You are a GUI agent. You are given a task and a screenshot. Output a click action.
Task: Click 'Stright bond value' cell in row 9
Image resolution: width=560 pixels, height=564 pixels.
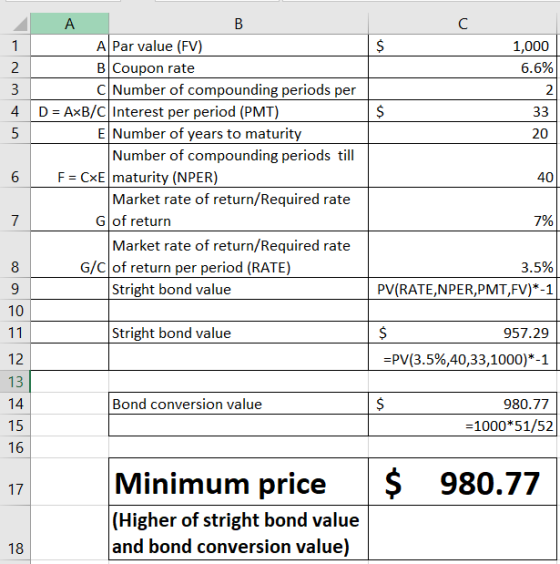(238, 289)
